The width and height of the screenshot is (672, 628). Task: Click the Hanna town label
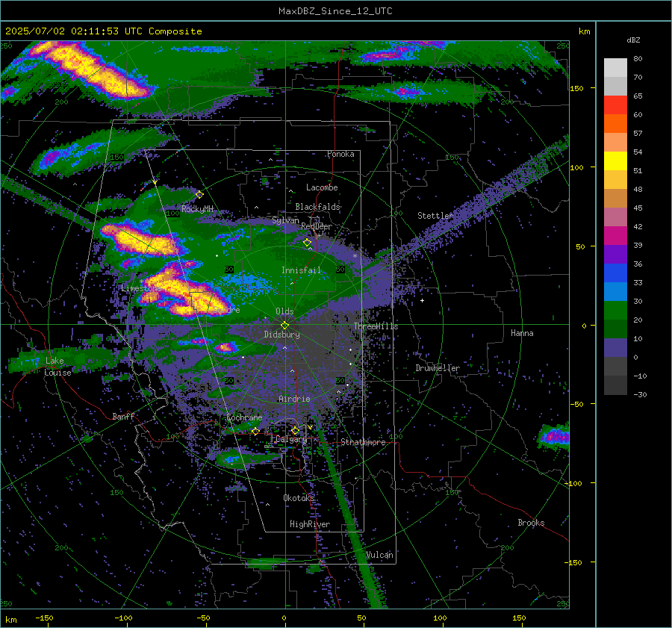click(522, 333)
